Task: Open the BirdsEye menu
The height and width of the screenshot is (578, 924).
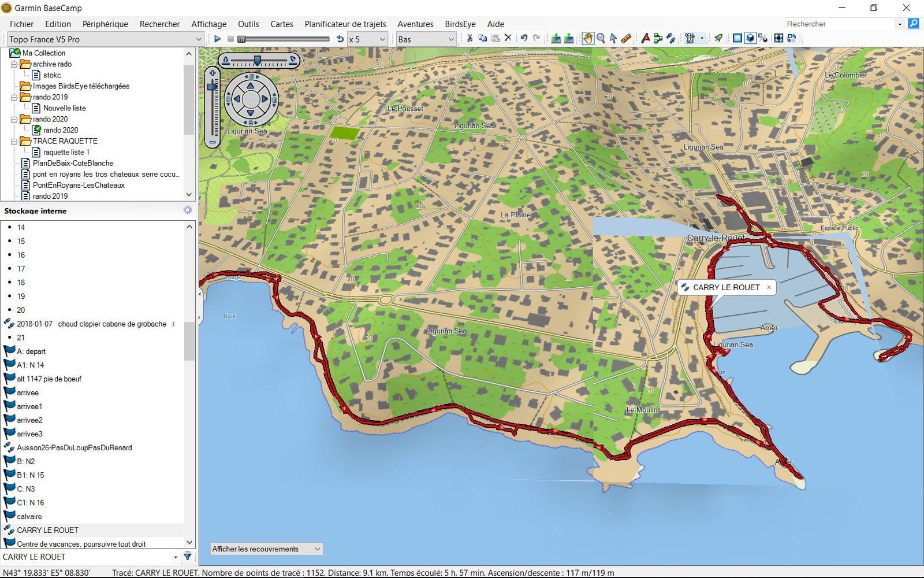Action: [x=460, y=24]
